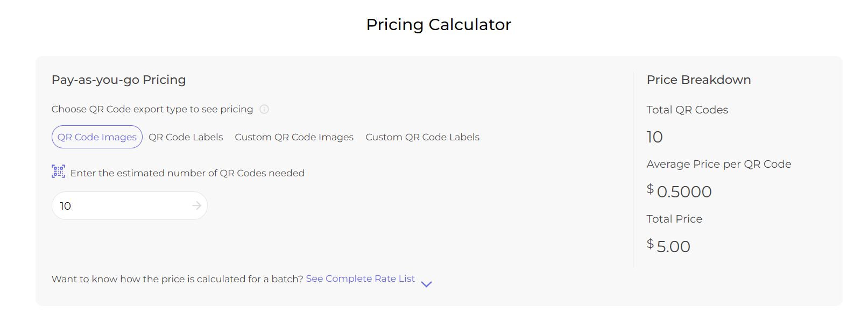
Task: Submit quantity with the arrow icon
Action: 196,205
